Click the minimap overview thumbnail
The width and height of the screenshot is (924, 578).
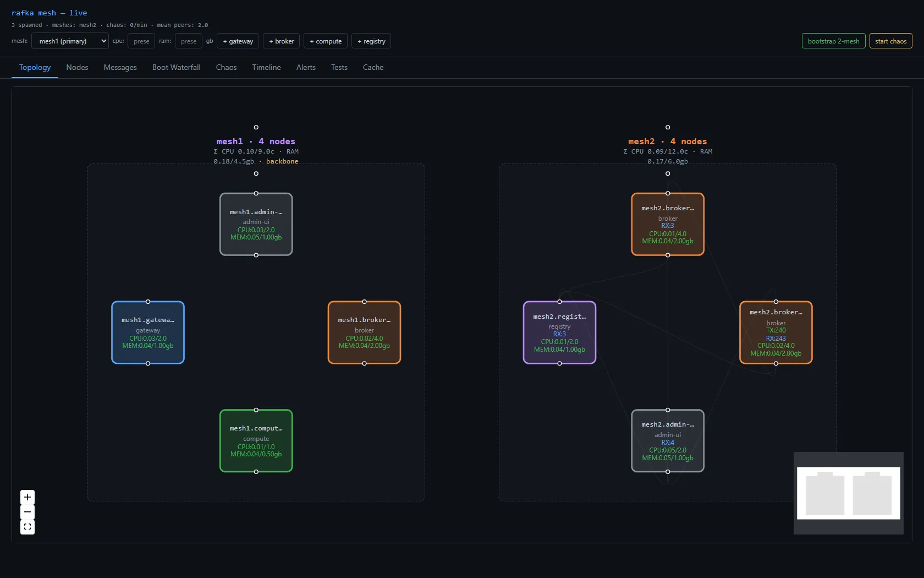point(848,493)
